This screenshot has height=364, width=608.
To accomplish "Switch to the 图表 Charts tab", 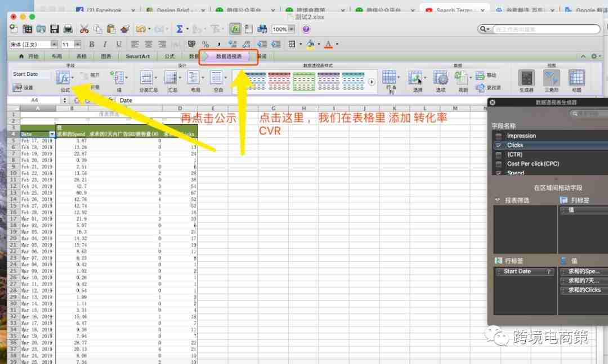I will [106, 56].
